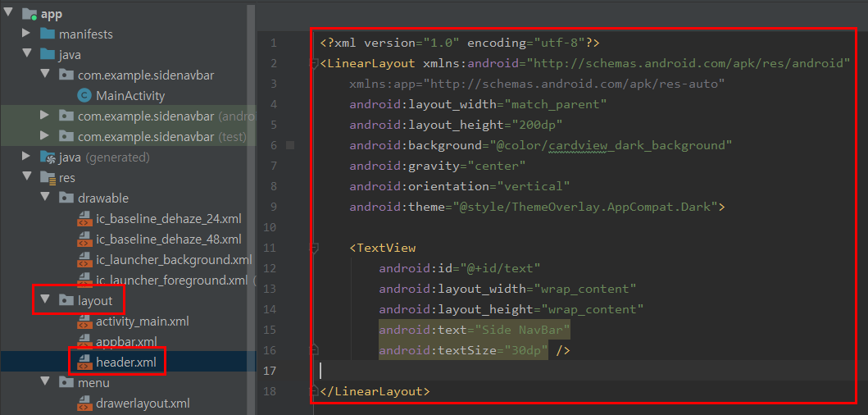Viewport: 868px width, 415px height.
Task: Click the first com.example.sidenavbar package icon
Action: pyautogui.click(x=66, y=75)
